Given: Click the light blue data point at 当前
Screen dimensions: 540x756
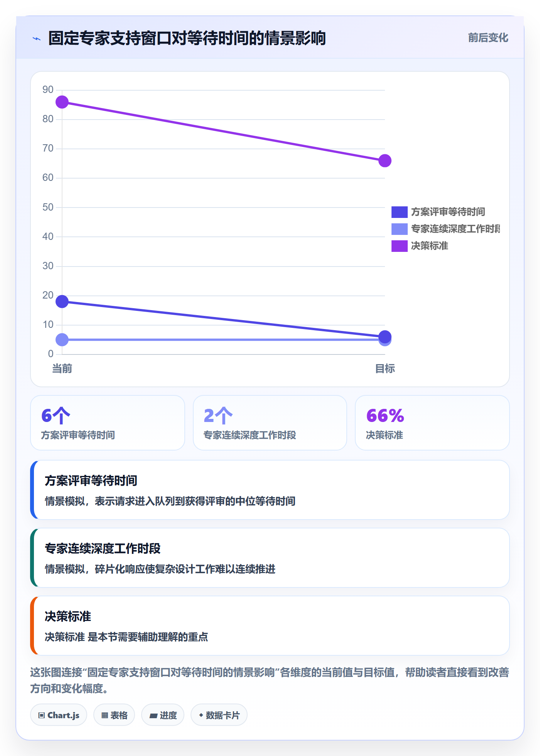Looking at the screenshot, I should point(62,340).
